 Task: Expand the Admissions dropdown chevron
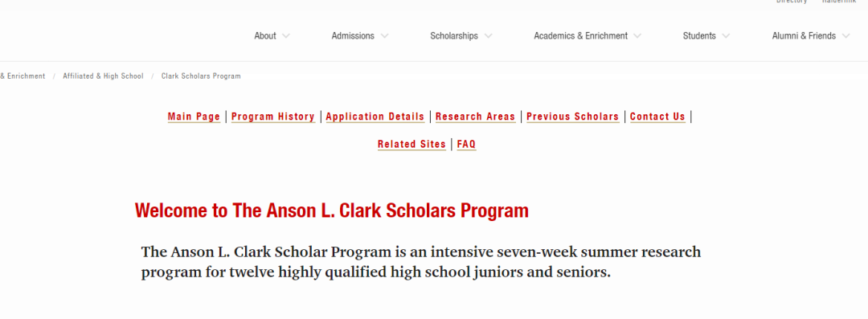pos(384,36)
